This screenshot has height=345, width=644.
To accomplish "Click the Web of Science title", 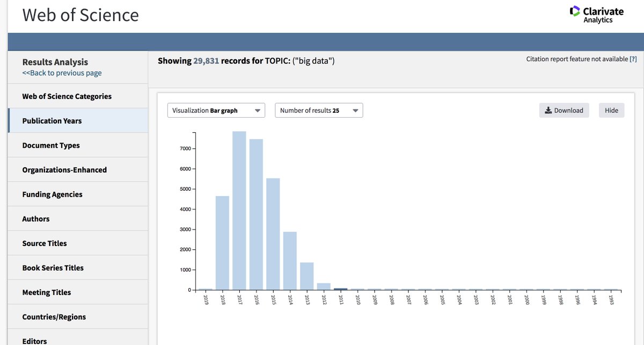I will pyautogui.click(x=80, y=15).
